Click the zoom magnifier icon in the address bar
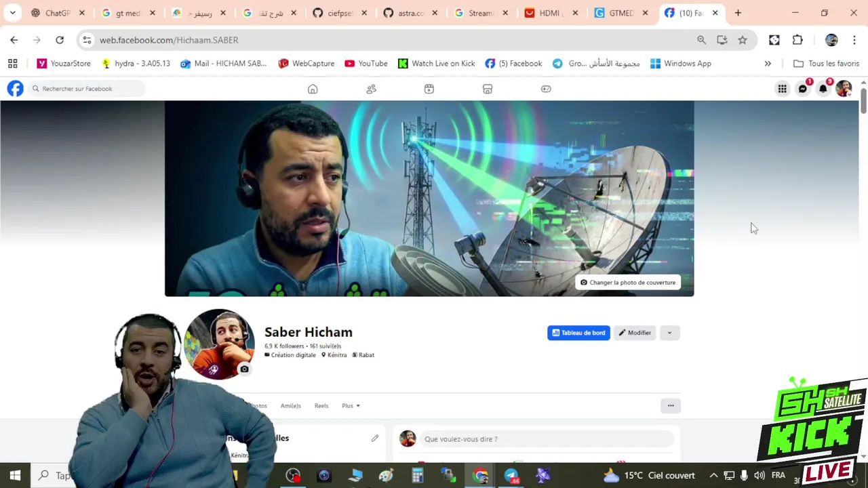 [701, 40]
